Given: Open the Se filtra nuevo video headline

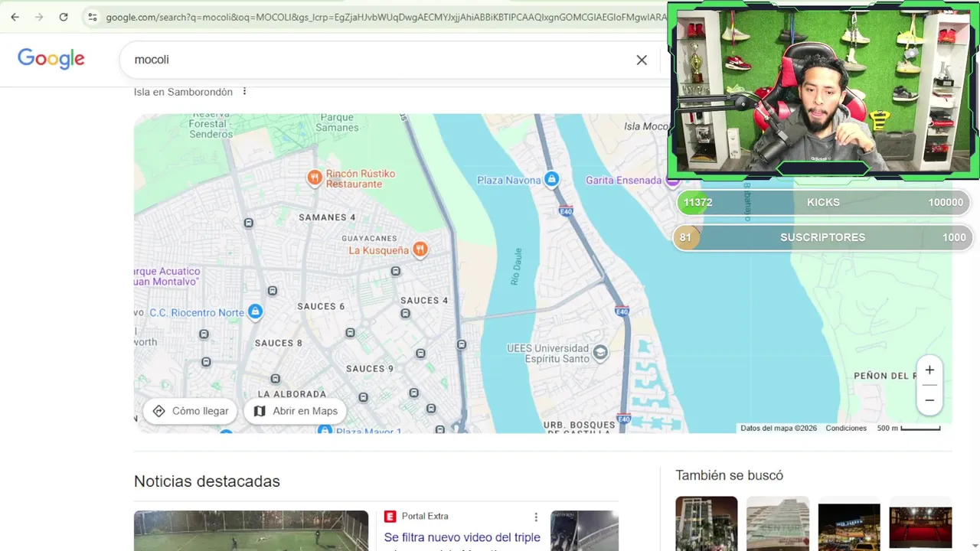Looking at the screenshot, I should [x=462, y=543].
